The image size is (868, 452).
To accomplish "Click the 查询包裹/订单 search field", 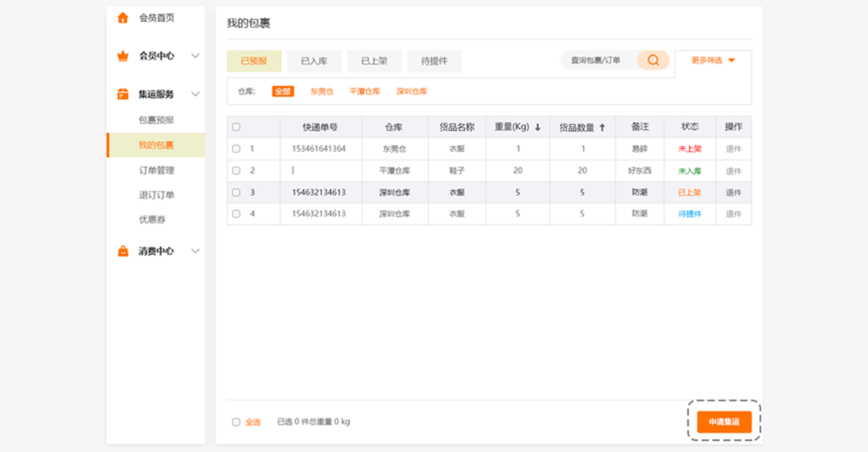I will coord(597,61).
